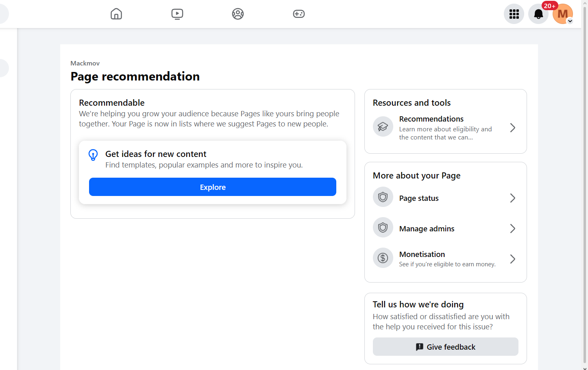Expand the Recommendations chevron arrow
The height and width of the screenshot is (370, 588).
(513, 128)
